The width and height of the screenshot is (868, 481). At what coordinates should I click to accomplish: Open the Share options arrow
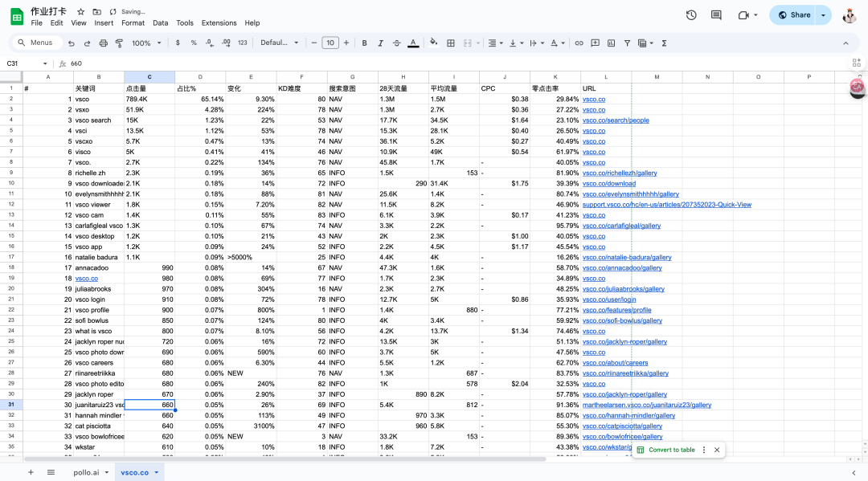pyautogui.click(x=823, y=15)
